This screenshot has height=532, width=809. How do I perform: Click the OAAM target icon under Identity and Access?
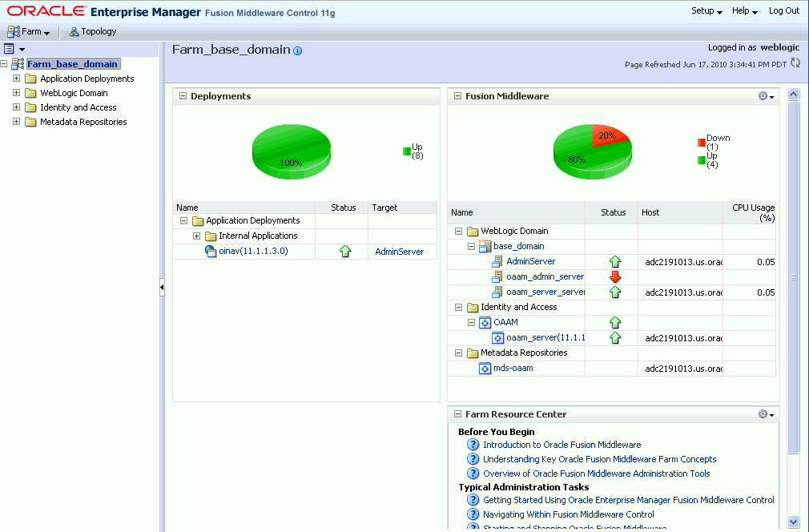coord(486,322)
